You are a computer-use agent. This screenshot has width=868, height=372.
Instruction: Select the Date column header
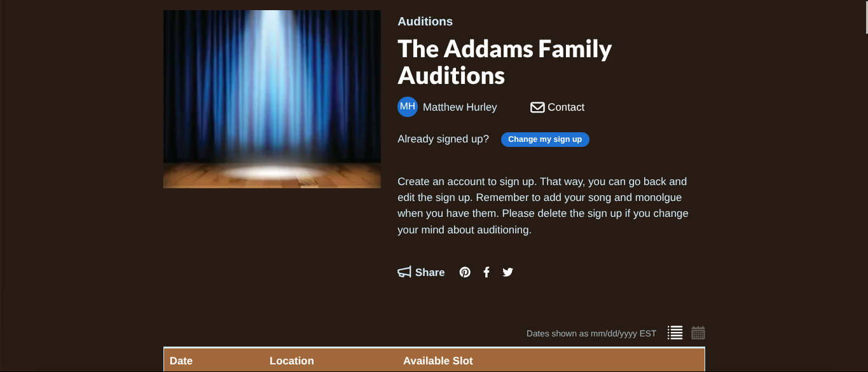tap(181, 361)
